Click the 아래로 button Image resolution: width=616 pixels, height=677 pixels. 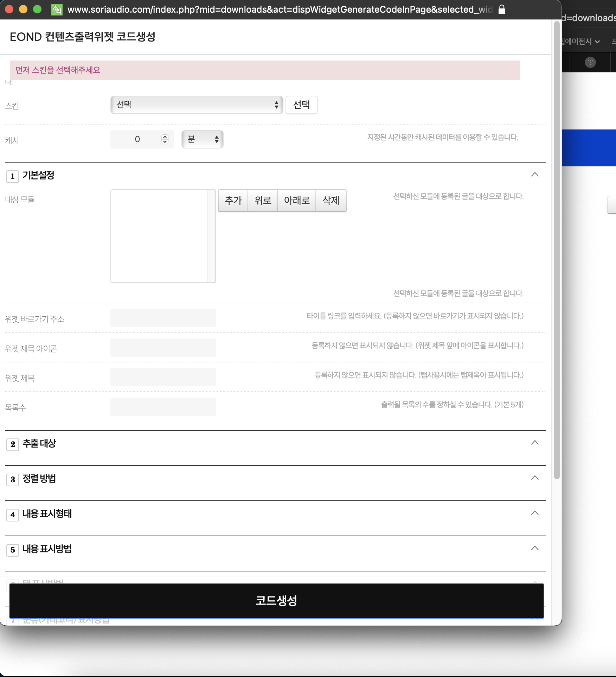coord(297,201)
